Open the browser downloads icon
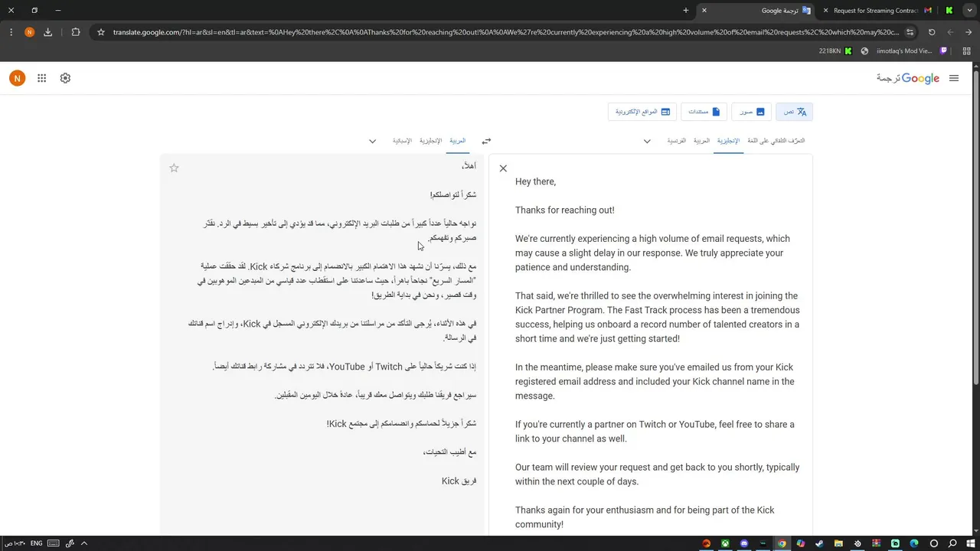The height and width of the screenshot is (551, 980). [x=48, y=32]
